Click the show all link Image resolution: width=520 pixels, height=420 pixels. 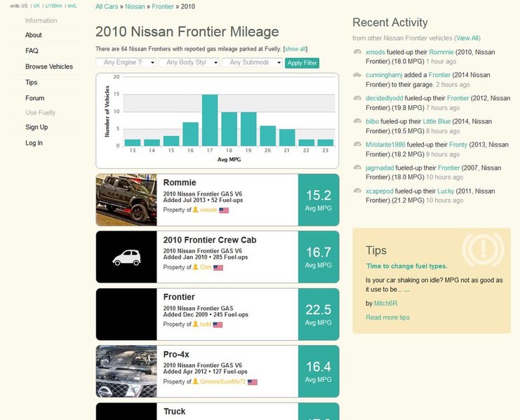click(x=295, y=49)
